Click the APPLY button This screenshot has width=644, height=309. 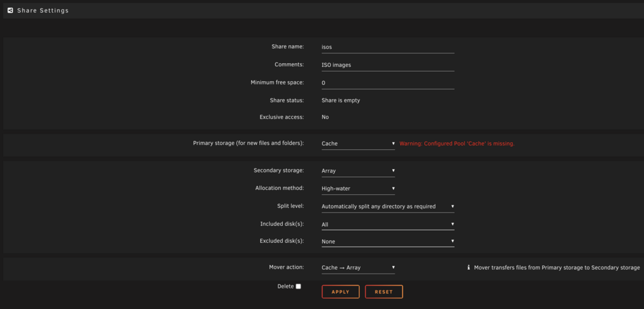pos(341,292)
